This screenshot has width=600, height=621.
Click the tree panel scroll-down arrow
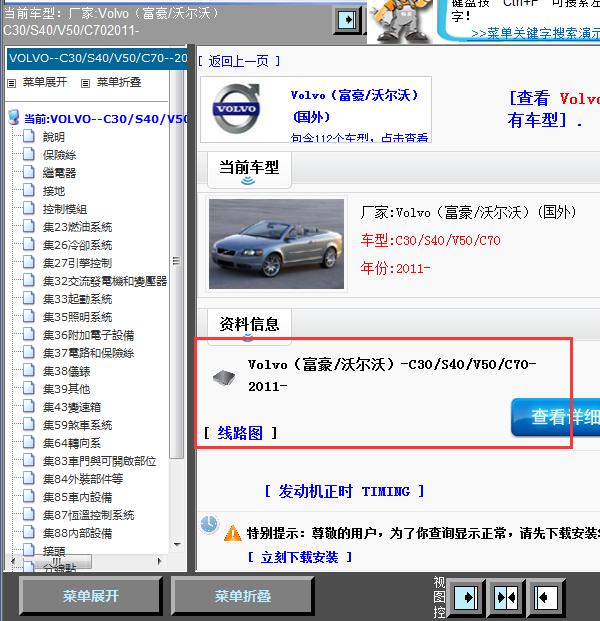click(177, 545)
